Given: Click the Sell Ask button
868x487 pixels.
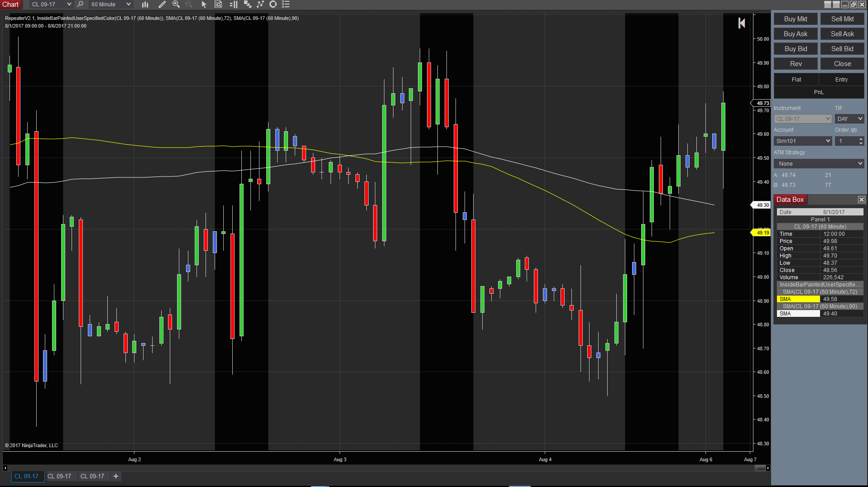Looking at the screenshot, I should pos(842,34).
